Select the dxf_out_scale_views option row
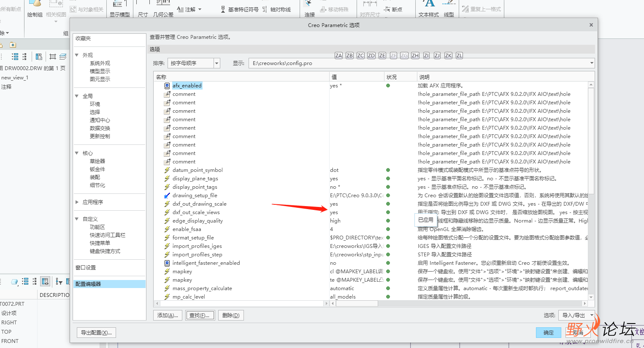This screenshot has height=348, width=644. point(371,212)
